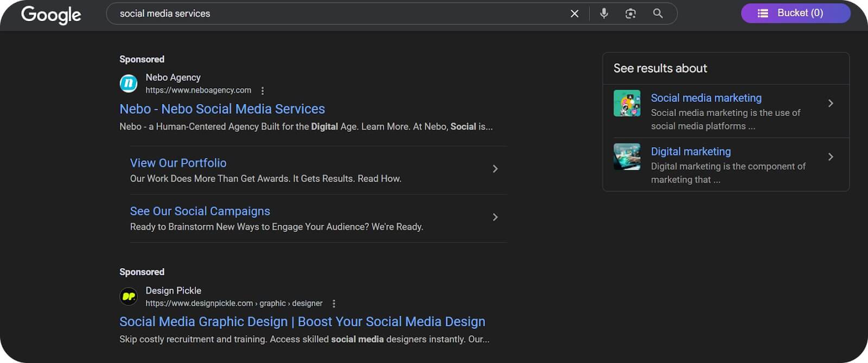The width and height of the screenshot is (868, 363).
Task: Click 'Sponsored' label above Design Pickle
Action: click(142, 273)
